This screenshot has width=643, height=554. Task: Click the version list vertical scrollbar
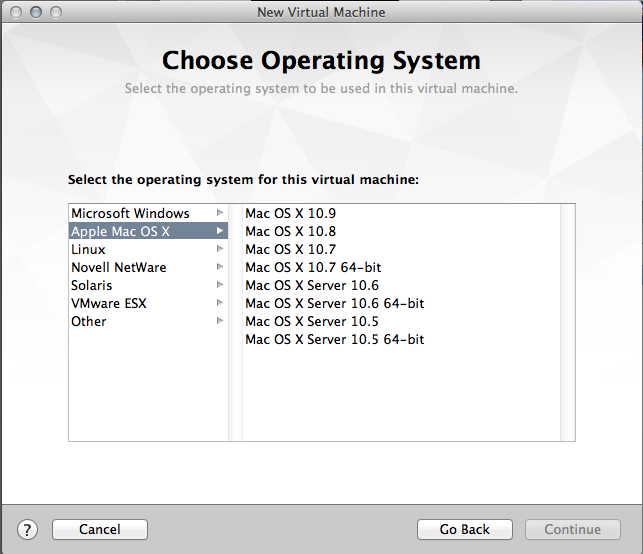pyautogui.click(x=568, y=322)
